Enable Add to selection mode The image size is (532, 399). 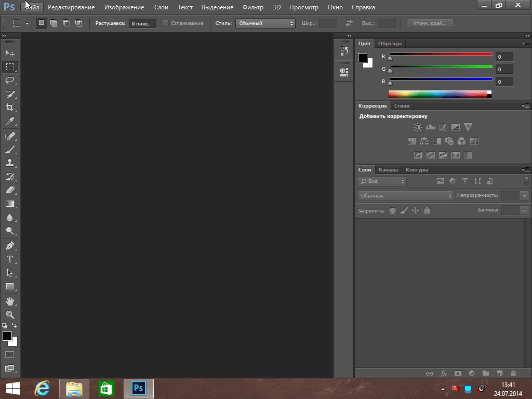[54, 23]
